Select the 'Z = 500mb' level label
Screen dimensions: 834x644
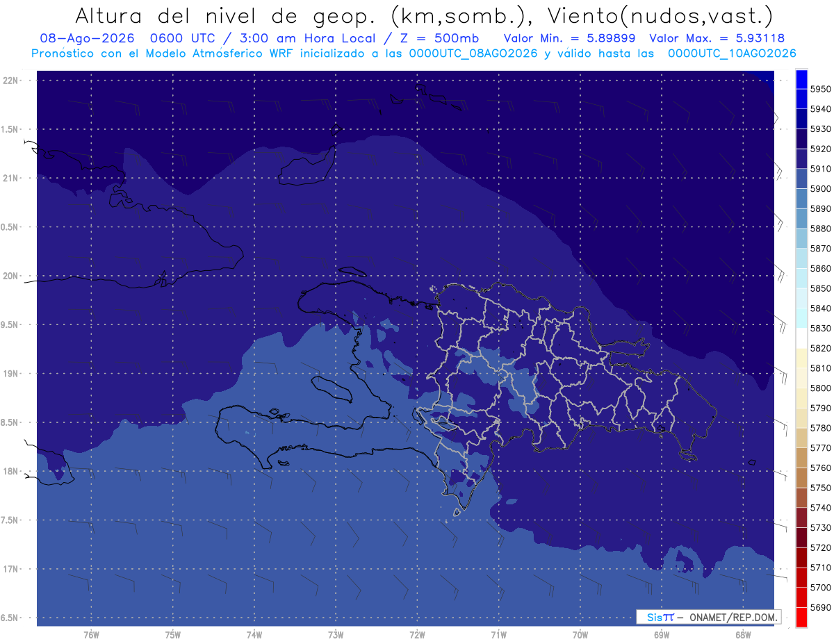439,39
